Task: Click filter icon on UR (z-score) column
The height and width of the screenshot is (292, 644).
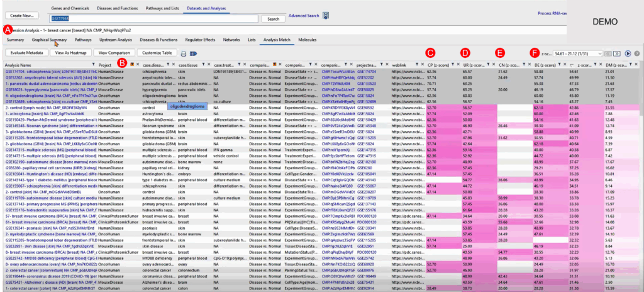Action: pyautogui.click(x=488, y=65)
